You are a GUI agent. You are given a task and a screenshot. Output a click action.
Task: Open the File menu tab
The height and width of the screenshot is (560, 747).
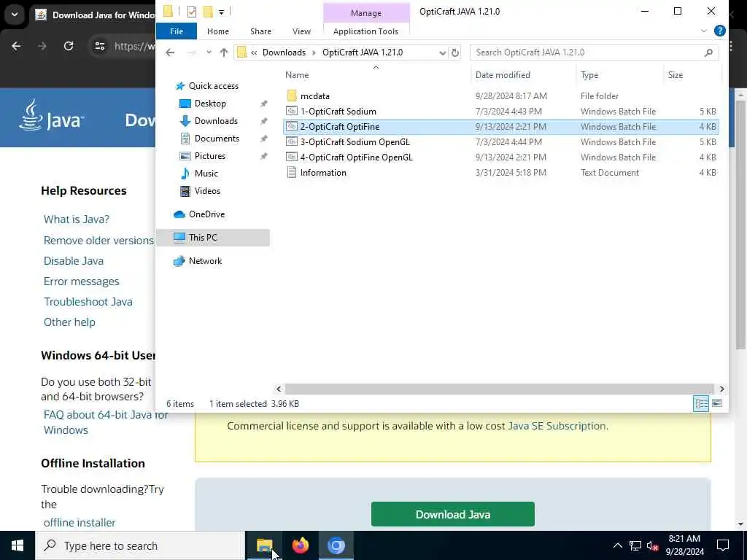[x=177, y=31]
